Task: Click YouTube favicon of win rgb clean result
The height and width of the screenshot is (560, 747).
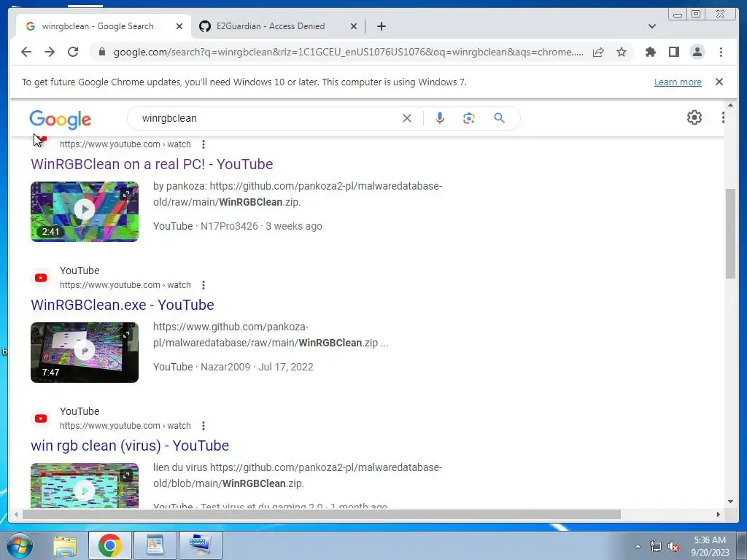Action: pyautogui.click(x=41, y=419)
